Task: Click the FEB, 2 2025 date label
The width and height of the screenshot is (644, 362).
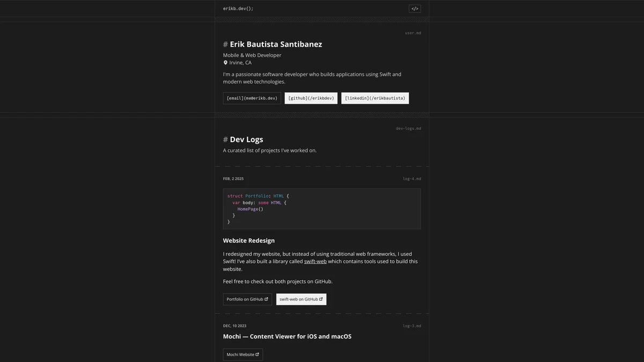Action: (233, 179)
